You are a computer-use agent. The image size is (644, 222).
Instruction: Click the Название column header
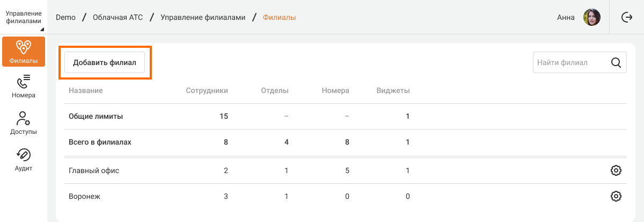pos(86,90)
